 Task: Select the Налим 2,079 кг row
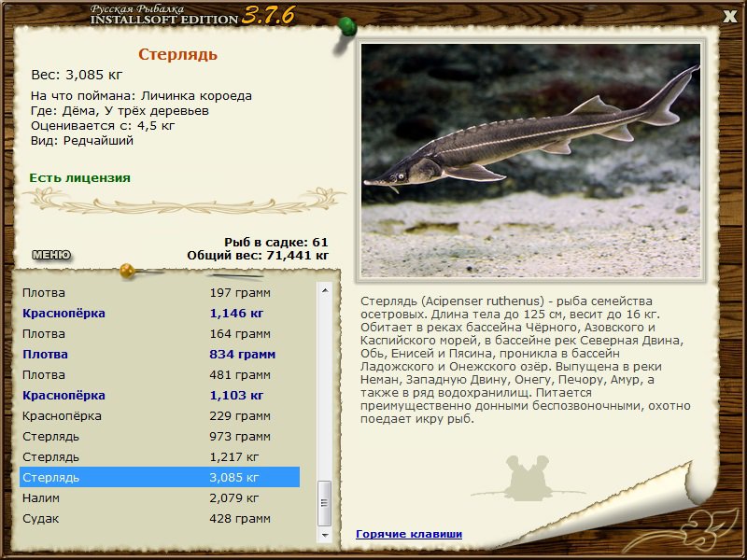click(x=160, y=498)
